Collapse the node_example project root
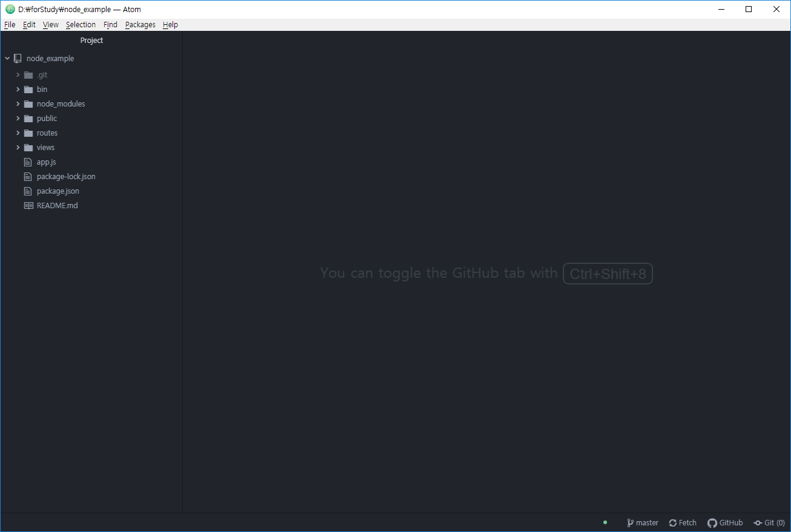The image size is (791, 532). 7,58
